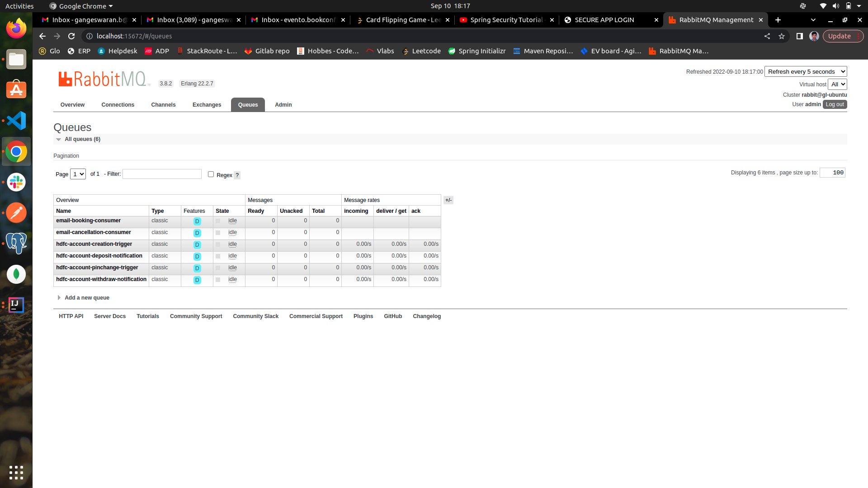Viewport: 868px width, 488px height.
Task: Open Slack from the dock
Action: point(16,182)
